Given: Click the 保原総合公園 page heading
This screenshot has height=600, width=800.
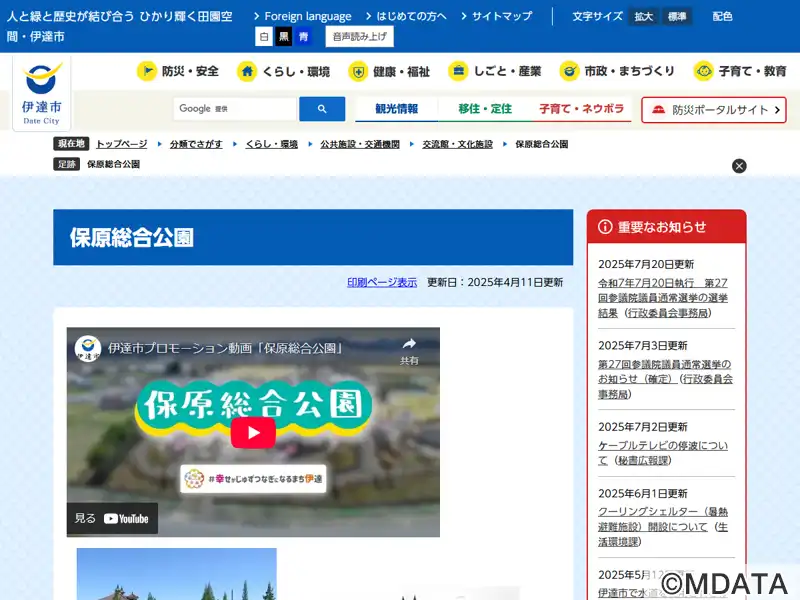Looking at the screenshot, I should [132, 238].
